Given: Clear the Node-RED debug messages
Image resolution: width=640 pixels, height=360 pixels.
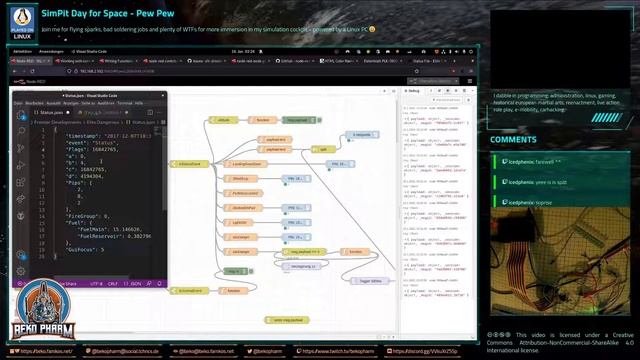Looking at the screenshot, I should click(x=468, y=100).
